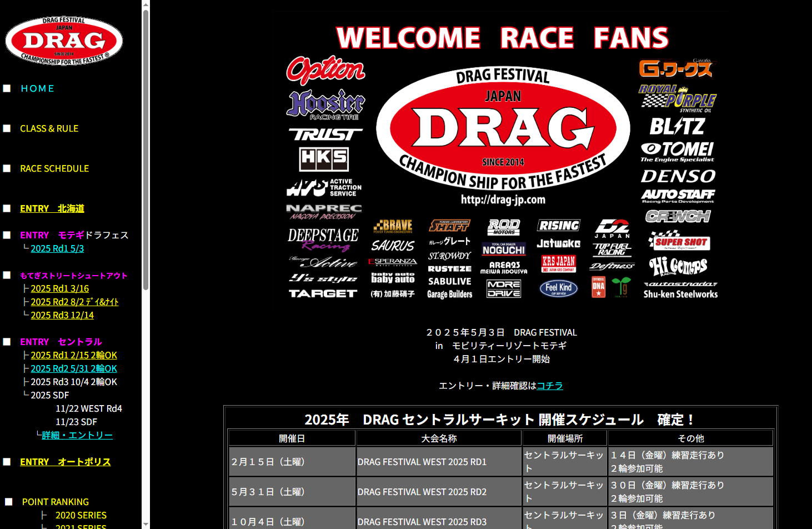812x529 pixels.
Task: Click the Option sponsor logo
Action: point(325,70)
